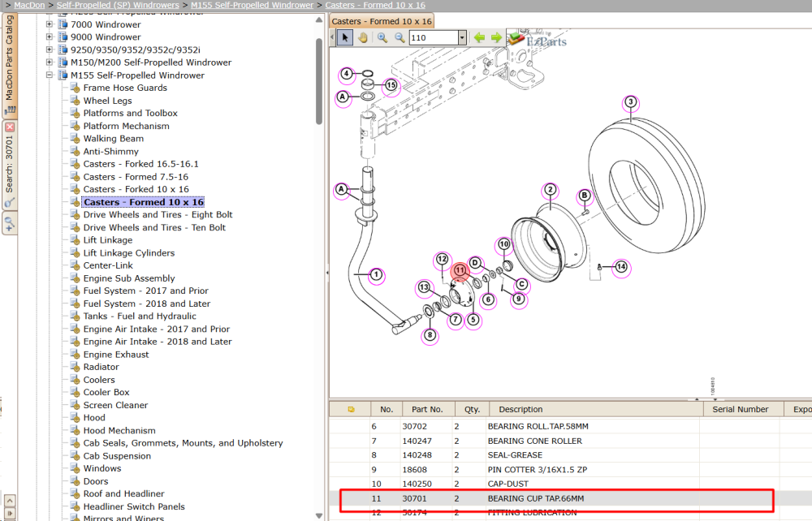Viewport: 812px width, 521px height.
Task: Click callout 8 in the diagram
Action: (x=430, y=335)
